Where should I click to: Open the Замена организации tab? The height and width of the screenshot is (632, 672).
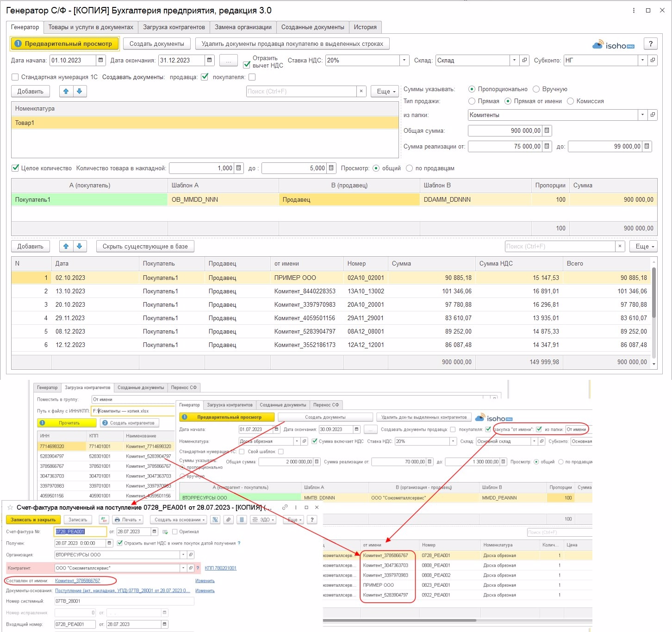click(x=243, y=27)
